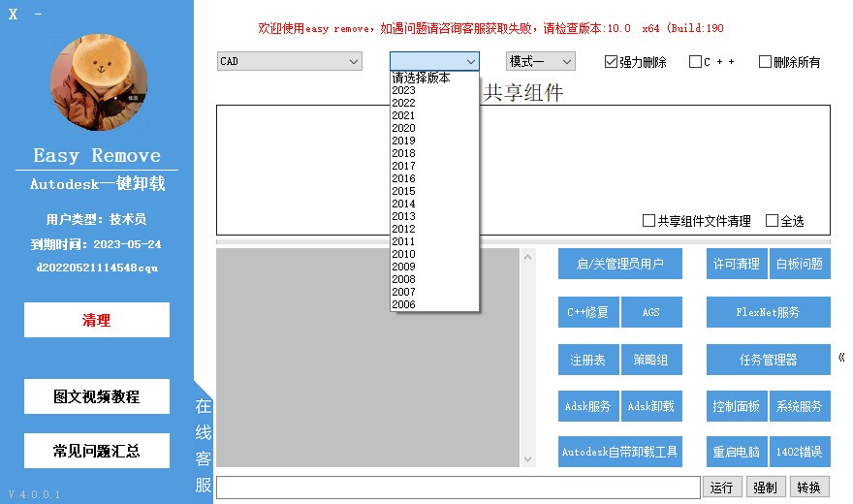Click the Adsk服务 button
853x504 pixels.
click(588, 406)
